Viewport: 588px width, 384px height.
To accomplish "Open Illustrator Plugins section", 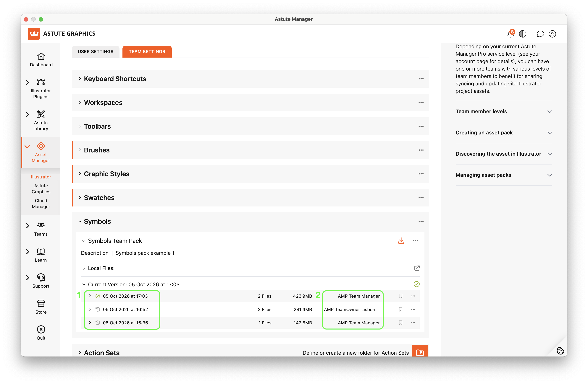I will [x=41, y=89].
